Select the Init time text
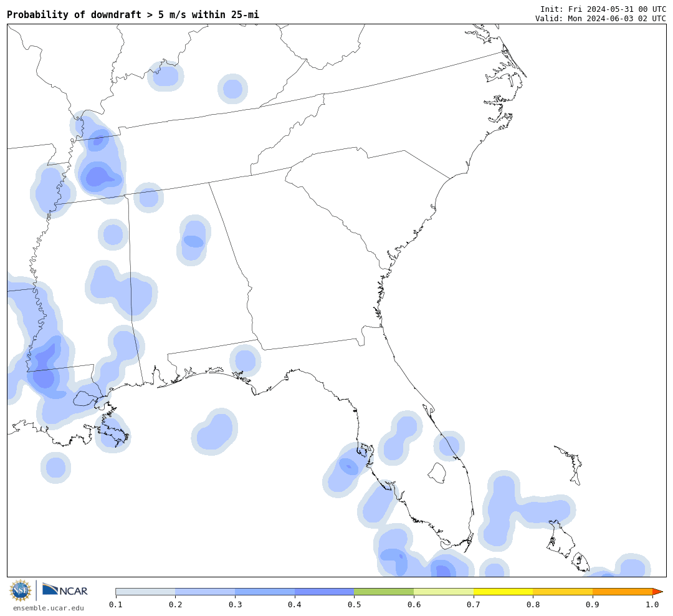The height and width of the screenshot is (616, 673). [603, 9]
